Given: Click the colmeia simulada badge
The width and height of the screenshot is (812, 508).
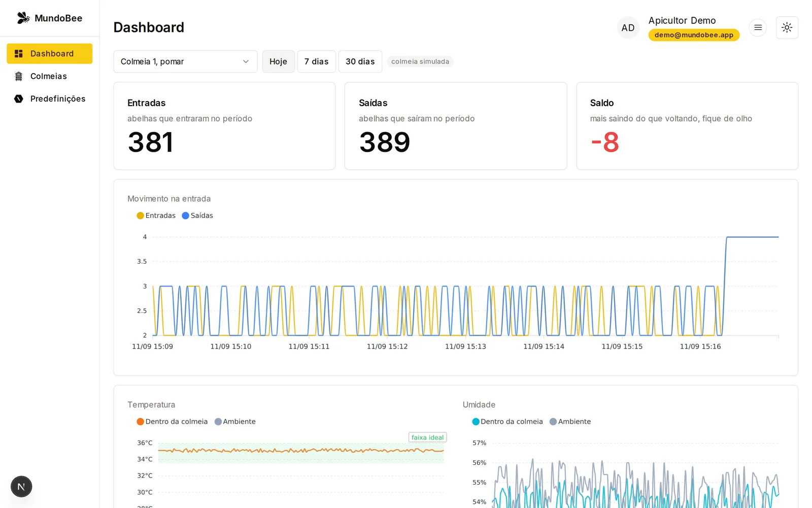Looking at the screenshot, I should point(420,61).
